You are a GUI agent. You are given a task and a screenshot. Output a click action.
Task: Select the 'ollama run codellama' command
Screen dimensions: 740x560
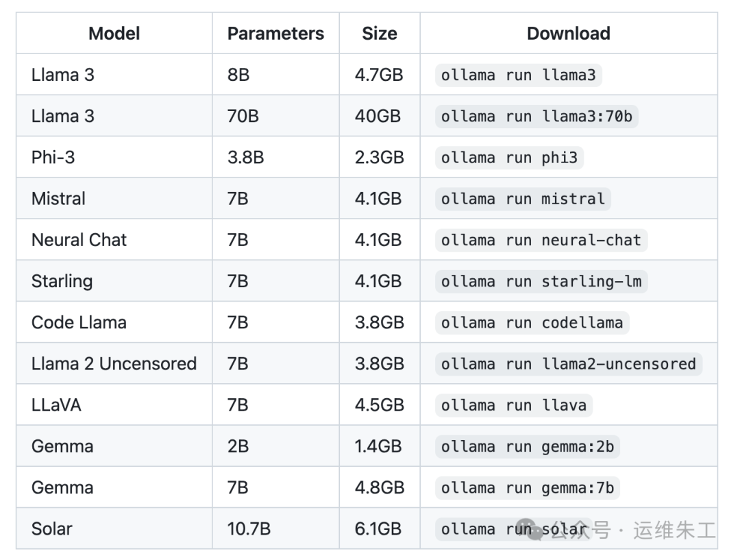click(x=532, y=323)
